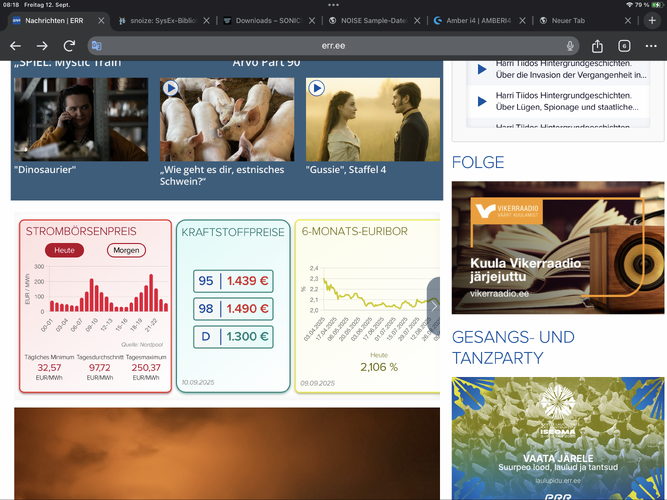Open the Vikerraadio järjejuttu banner
This screenshot has width=667, height=500.
[x=558, y=248]
